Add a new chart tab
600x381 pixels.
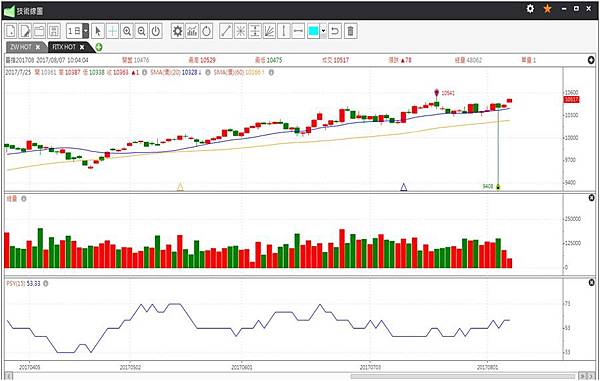[99, 47]
